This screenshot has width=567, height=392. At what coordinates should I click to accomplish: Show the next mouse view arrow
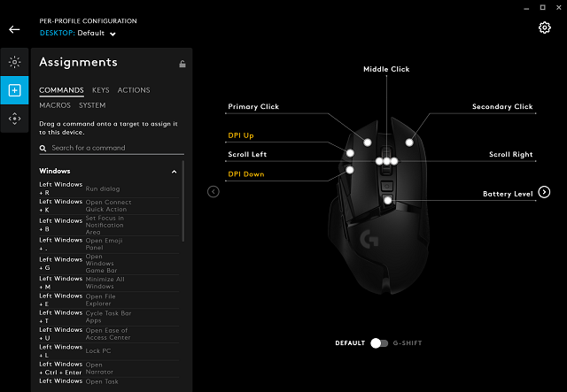coord(544,192)
